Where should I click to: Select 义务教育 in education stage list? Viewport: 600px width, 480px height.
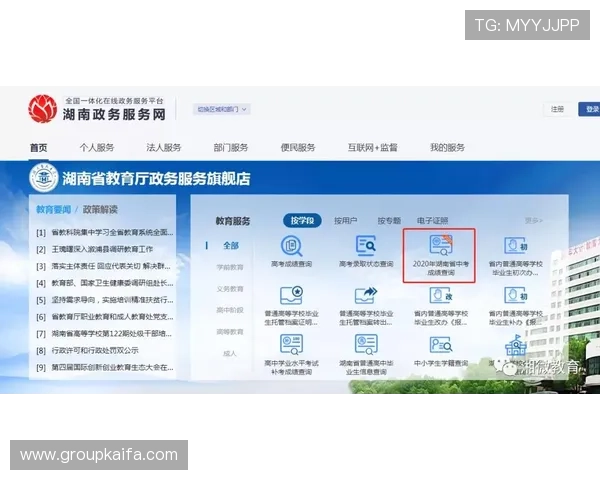[230, 289]
